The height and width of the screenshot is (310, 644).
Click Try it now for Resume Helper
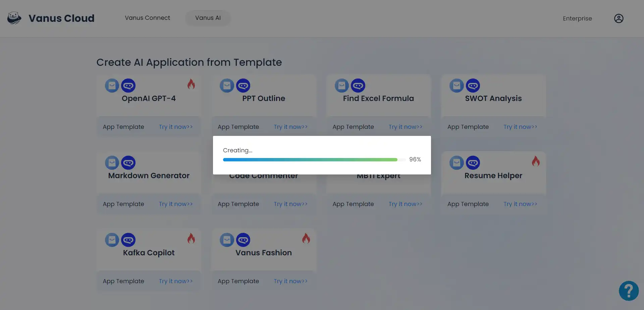[520, 204]
